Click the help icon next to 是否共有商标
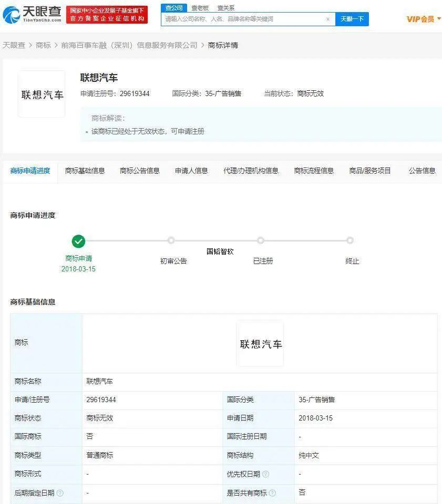Screen dimensions: 442x504 pos(272,493)
